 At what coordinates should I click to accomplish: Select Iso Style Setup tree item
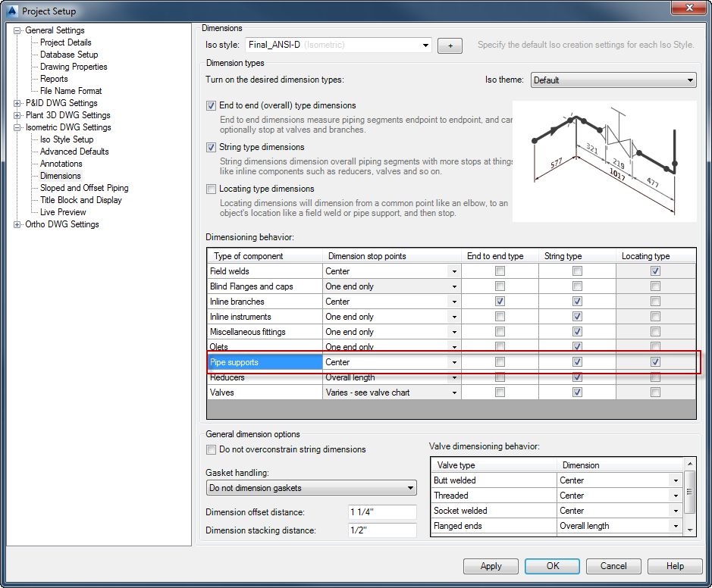click(67, 139)
